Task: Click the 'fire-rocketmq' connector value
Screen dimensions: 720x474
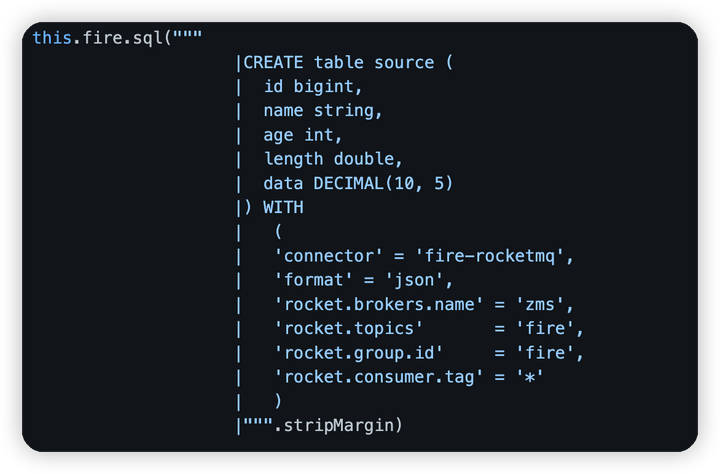Action: click(490, 256)
